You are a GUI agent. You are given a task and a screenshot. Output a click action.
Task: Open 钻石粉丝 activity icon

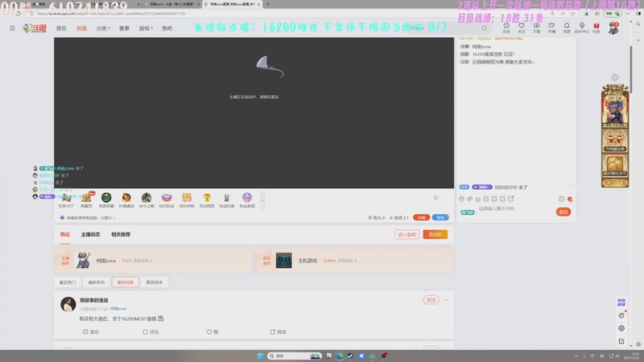click(x=167, y=200)
